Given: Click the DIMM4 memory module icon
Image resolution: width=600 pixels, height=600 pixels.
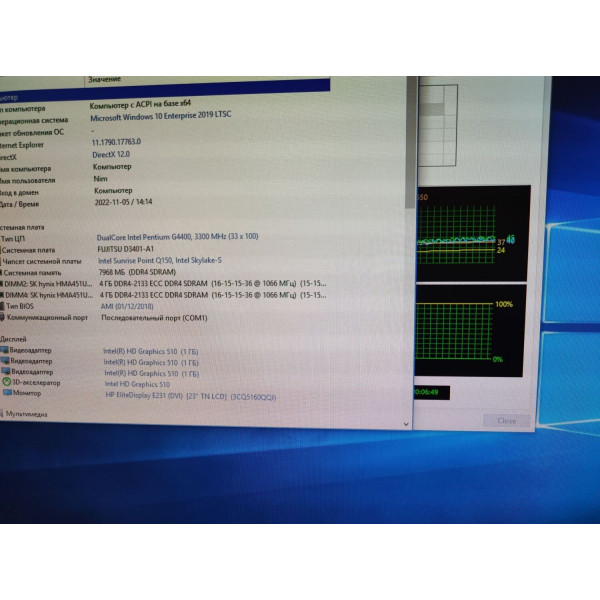Looking at the screenshot, I should (2, 295).
